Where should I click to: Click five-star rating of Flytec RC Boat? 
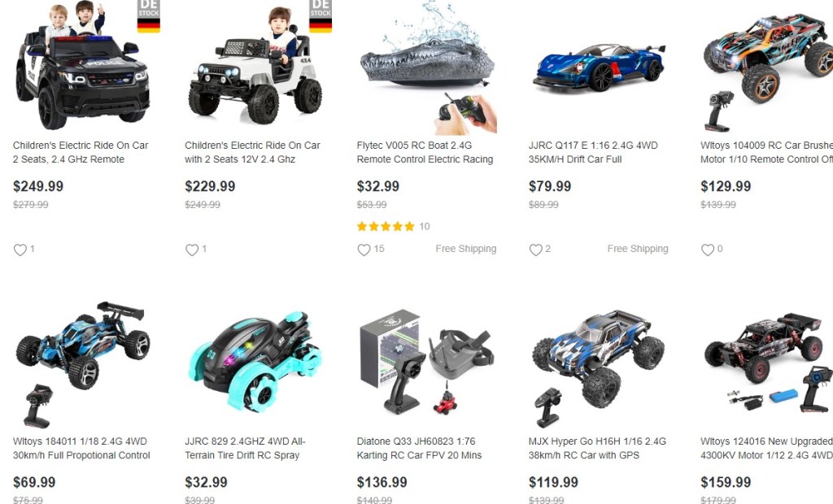tap(386, 227)
